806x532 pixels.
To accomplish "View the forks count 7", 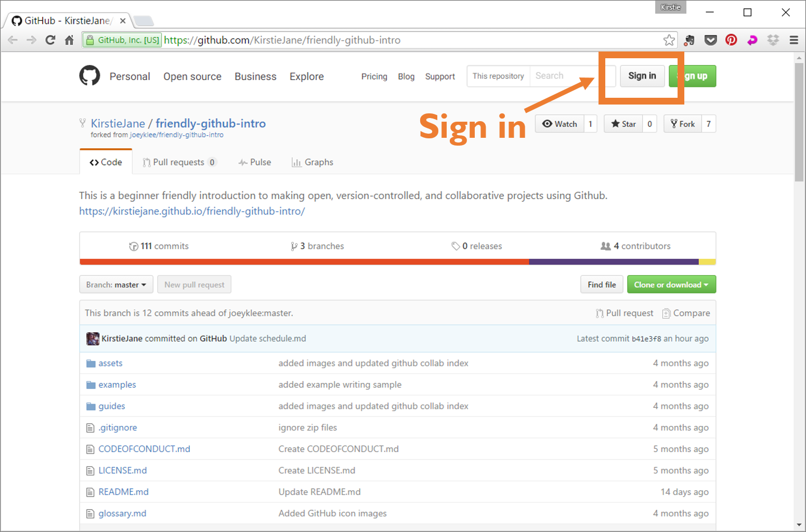I will [709, 124].
